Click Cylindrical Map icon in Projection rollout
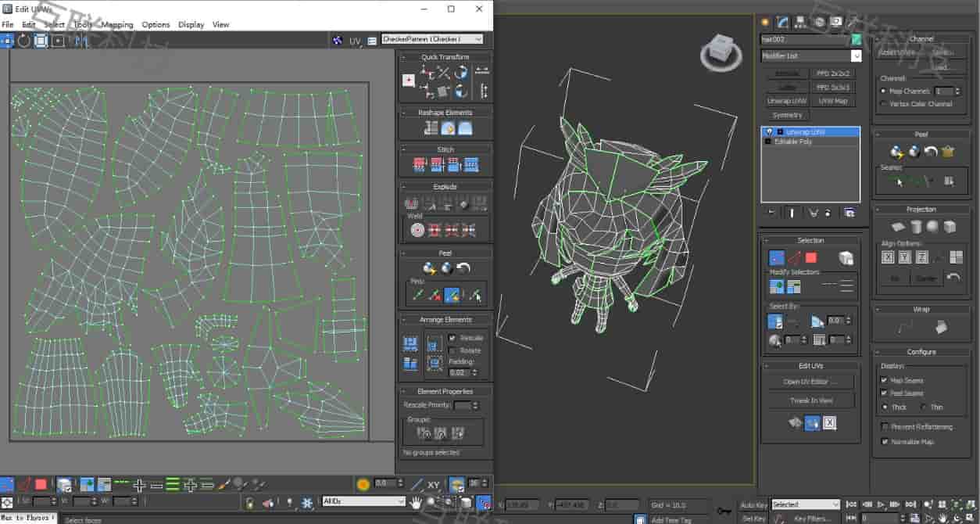 tap(915, 227)
